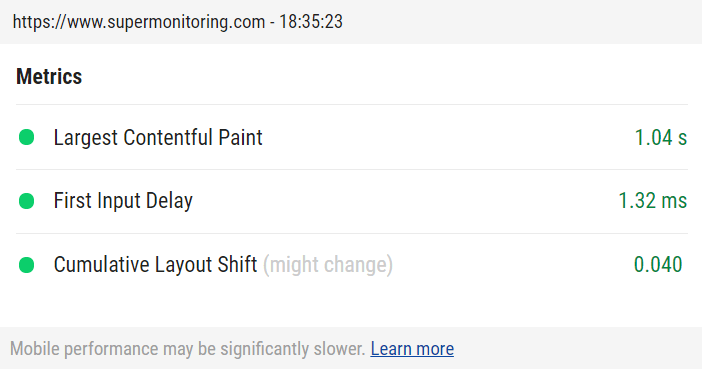The height and width of the screenshot is (369, 704).
Task: Click the grey "(might change)" note
Action: click(328, 264)
